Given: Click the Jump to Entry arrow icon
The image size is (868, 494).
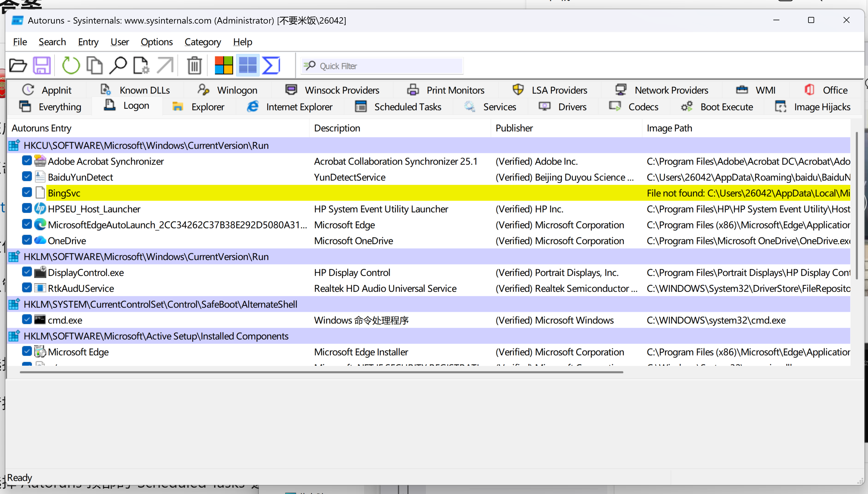Looking at the screenshot, I should pos(165,65).
